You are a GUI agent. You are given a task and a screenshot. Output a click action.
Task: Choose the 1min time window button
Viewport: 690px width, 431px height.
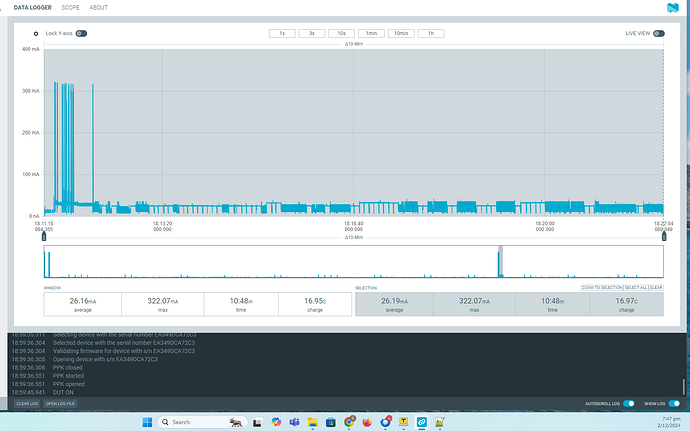click(371, 33)
